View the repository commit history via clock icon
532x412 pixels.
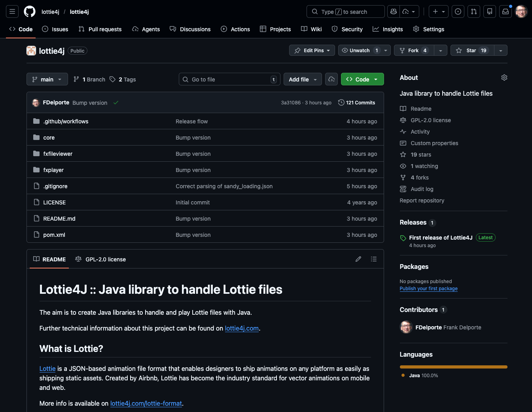[356, 102]
